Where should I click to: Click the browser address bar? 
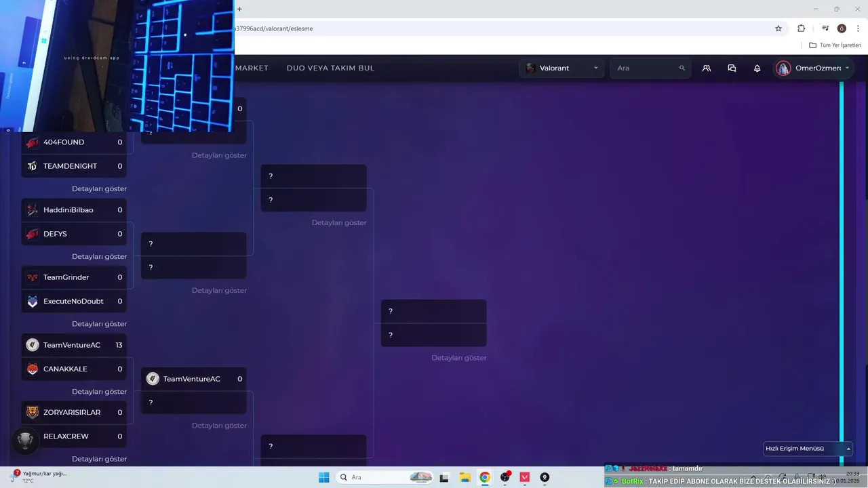click(502, 28)
